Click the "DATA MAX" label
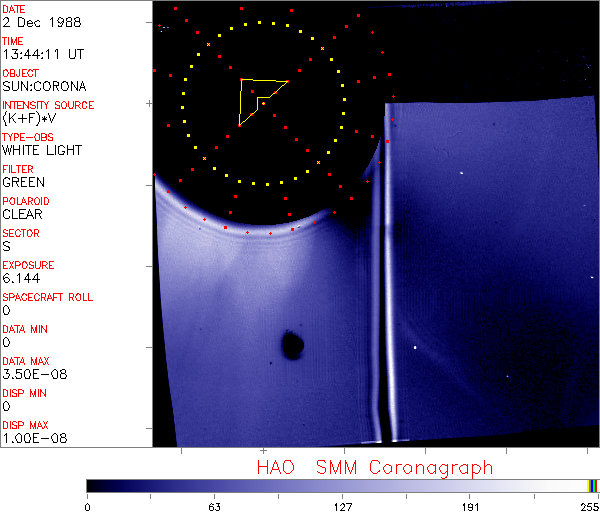This screenshot has height=512, width=600. [x=26, y=361]
